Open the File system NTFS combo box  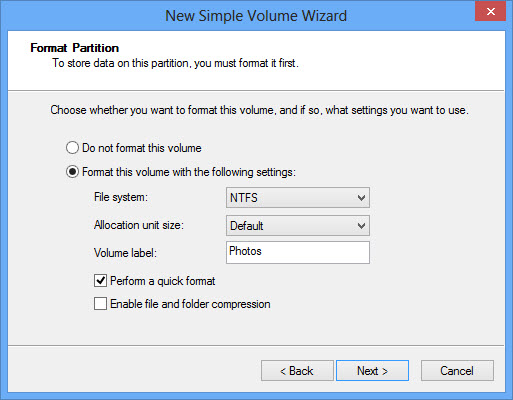pyautogui.click(x=298, y=198)
